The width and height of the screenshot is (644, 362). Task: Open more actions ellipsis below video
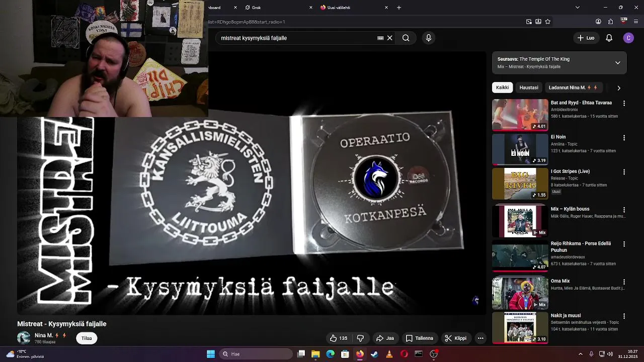point(480,338)
